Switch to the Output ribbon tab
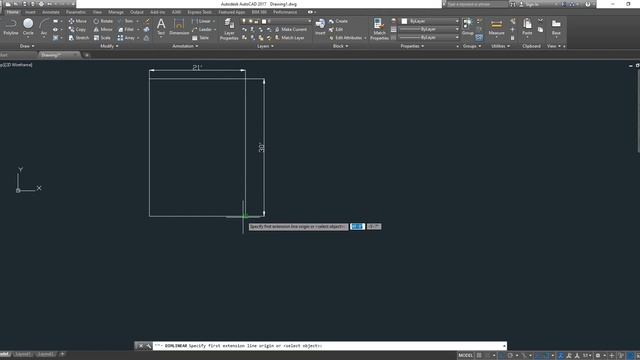640x360 pixels. point(136,12)
